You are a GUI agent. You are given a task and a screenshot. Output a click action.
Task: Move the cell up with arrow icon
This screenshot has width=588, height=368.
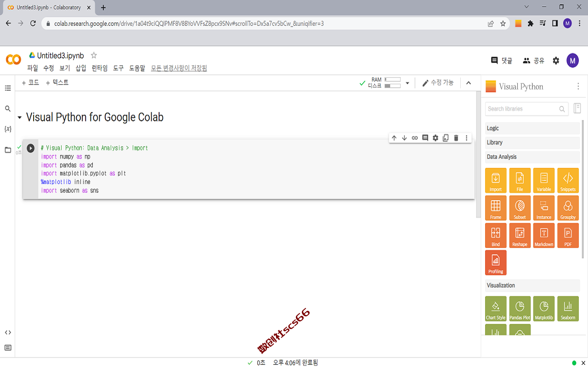coord(394,138)
